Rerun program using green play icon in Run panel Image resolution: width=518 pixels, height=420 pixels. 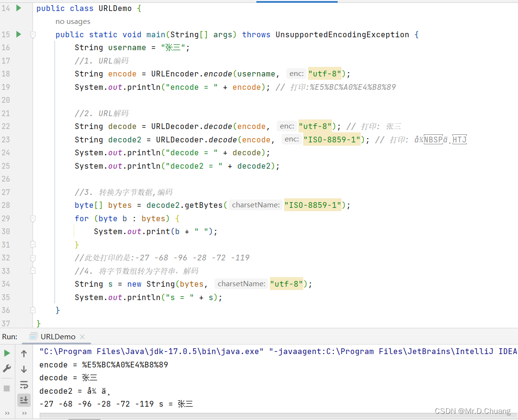click(7, 354)
